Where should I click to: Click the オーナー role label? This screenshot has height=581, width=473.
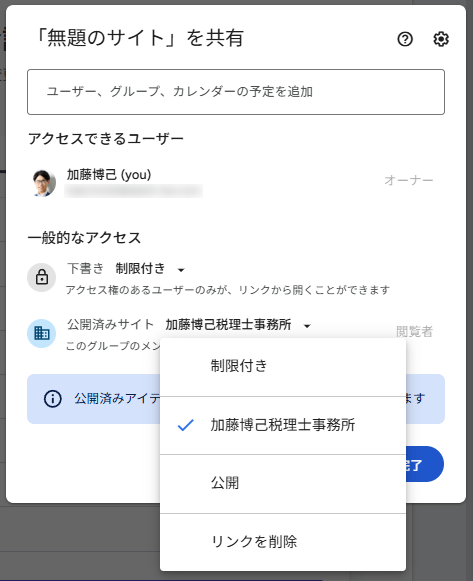(409, 180)
